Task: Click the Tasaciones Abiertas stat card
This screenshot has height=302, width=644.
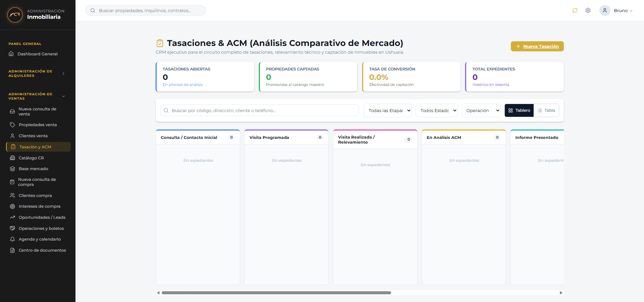Action: tap(205, 77)
